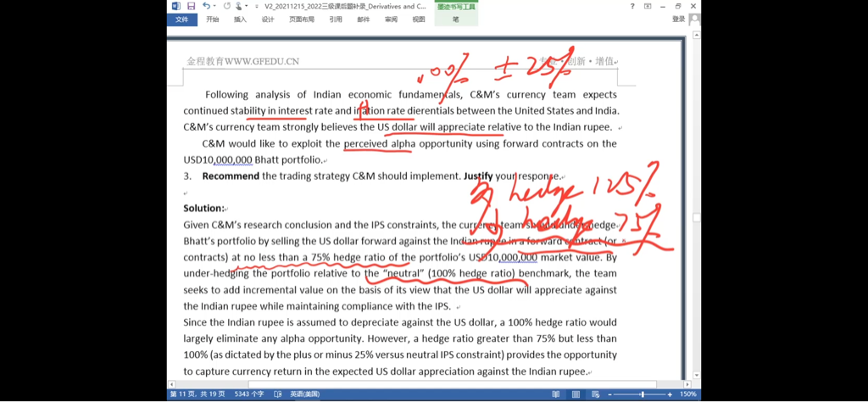Click the user account avatar icon
Screen dimensions: 868x402
coord(695,20)
